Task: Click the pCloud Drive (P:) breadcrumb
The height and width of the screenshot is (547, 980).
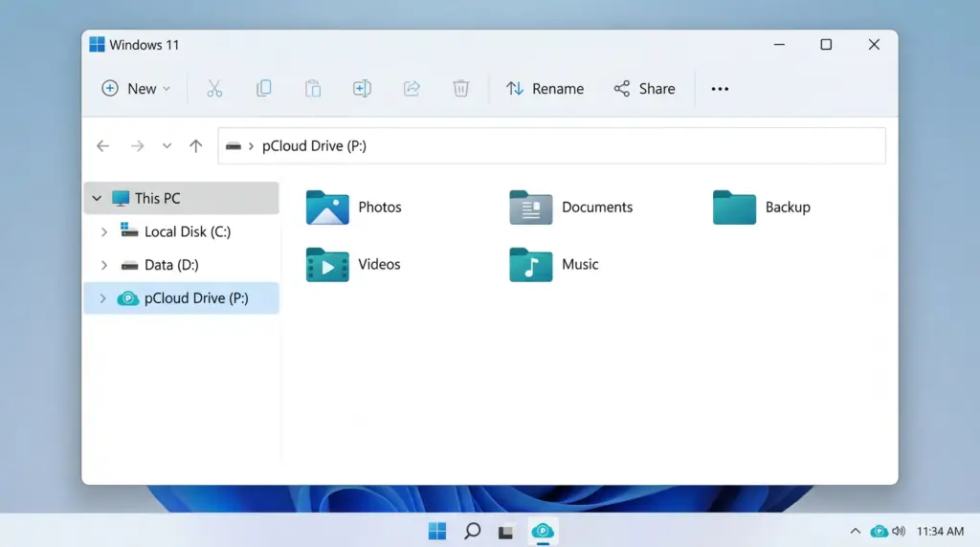Action: pyautogui.click(x=314, y=146)
